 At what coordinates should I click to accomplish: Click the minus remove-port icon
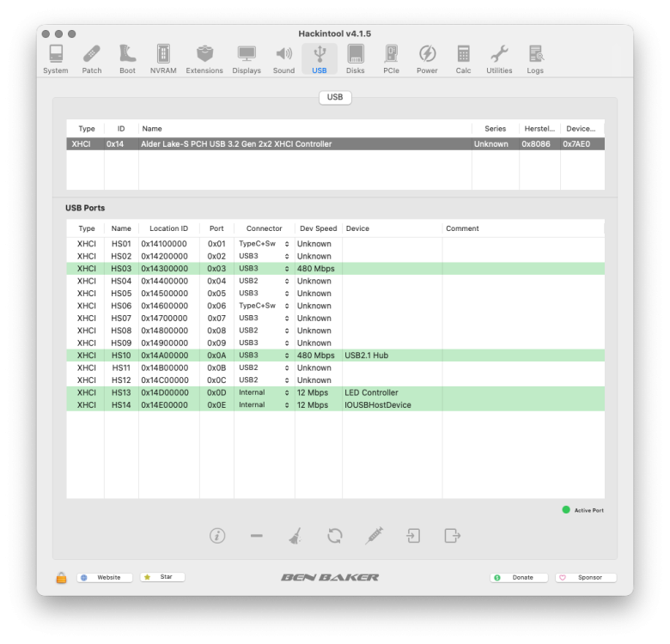(x=256, y=536)
